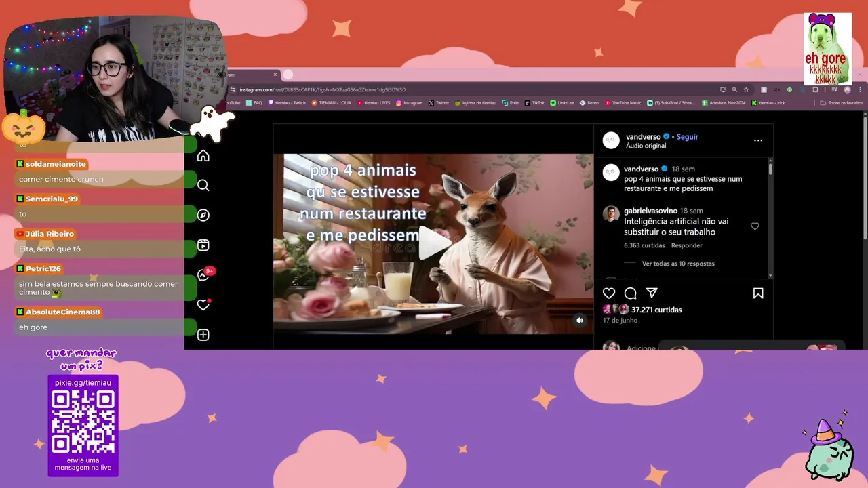Like the reel with heart icon
Screen dimensions: 868x488
(609, 293)
